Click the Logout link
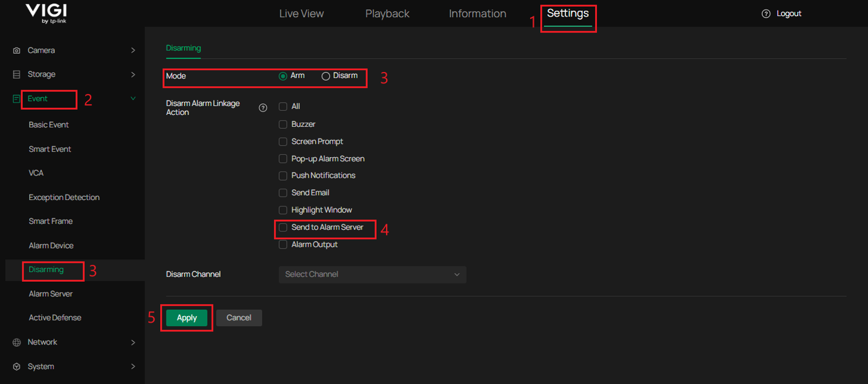The width and height of the screenshot is (868, 384). pos(789,14)
